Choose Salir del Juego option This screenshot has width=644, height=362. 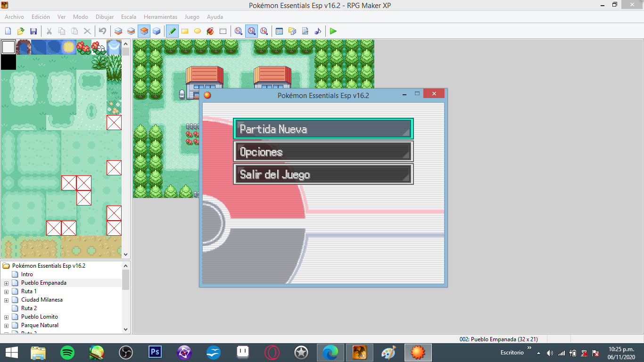pyautogui.click(x=323, y=174)
